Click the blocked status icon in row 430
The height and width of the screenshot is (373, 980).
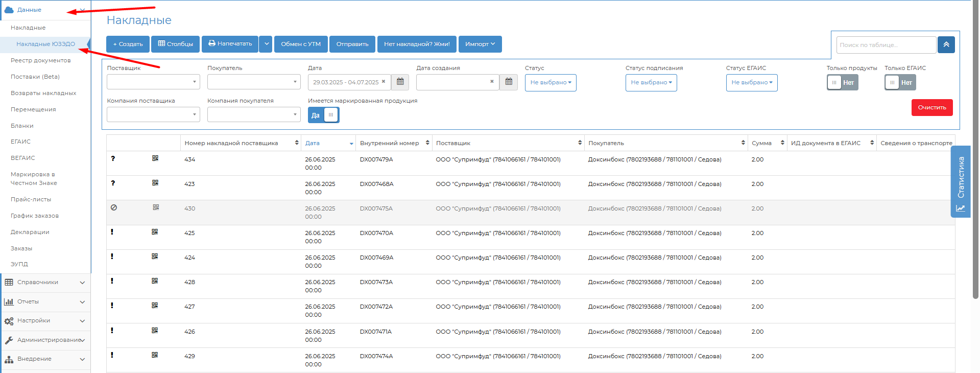click(114, 207)
